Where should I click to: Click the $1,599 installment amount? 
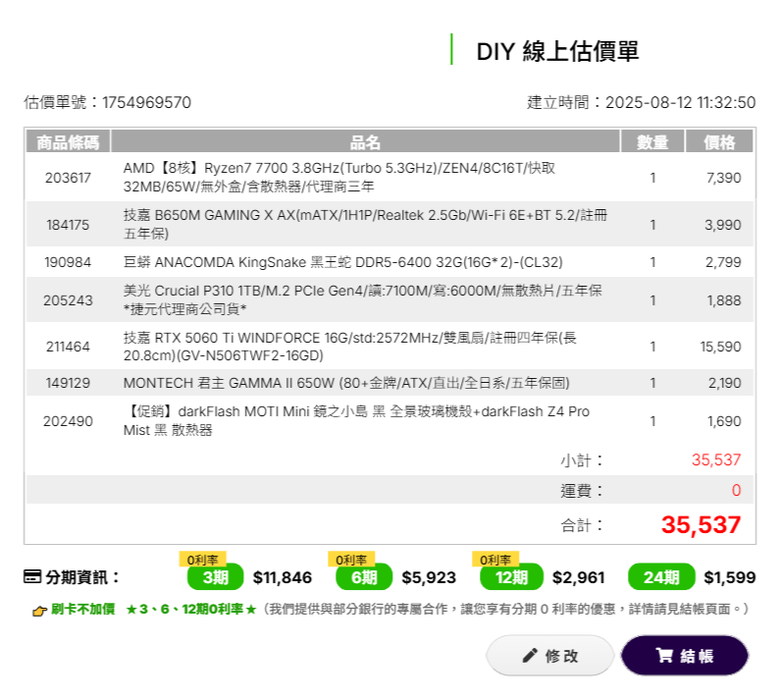click(x=730, y=578)
